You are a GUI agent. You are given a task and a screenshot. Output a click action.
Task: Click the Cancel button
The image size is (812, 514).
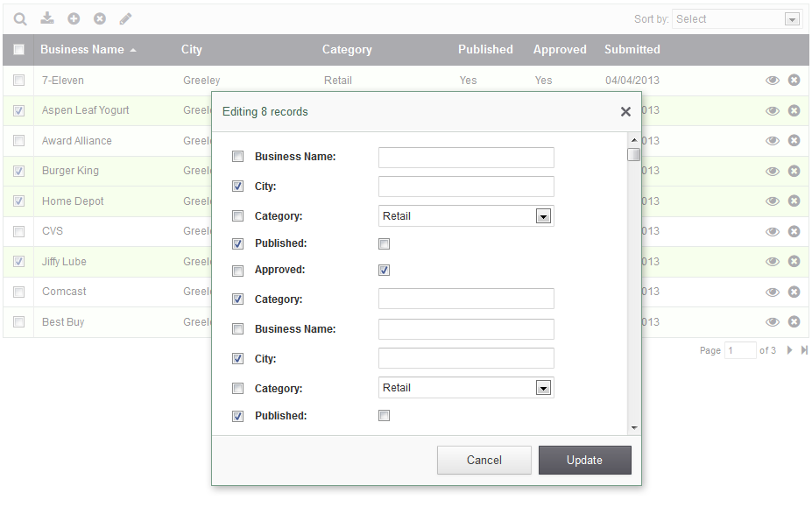pos(484,461)
